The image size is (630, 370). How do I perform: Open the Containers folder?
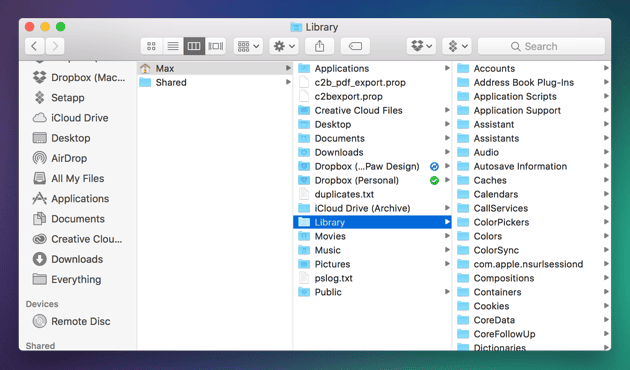pos(532,292)
